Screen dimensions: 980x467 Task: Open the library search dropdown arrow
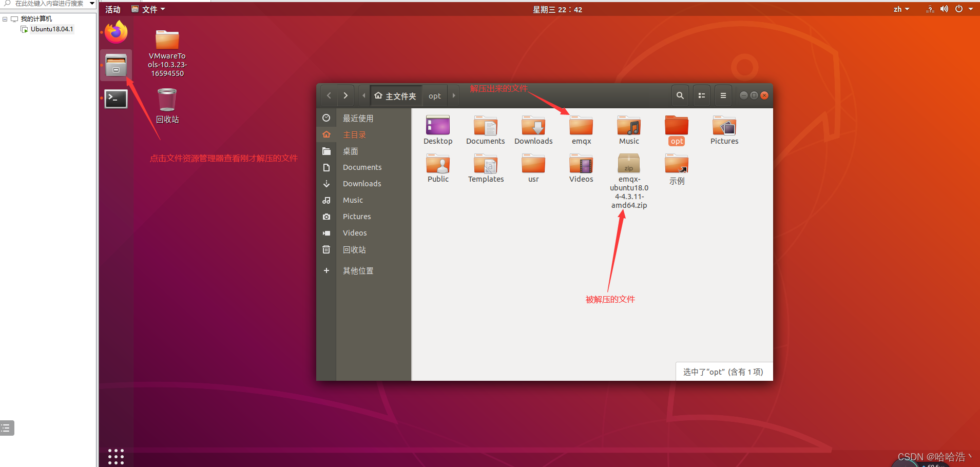(x=92, y=4)
